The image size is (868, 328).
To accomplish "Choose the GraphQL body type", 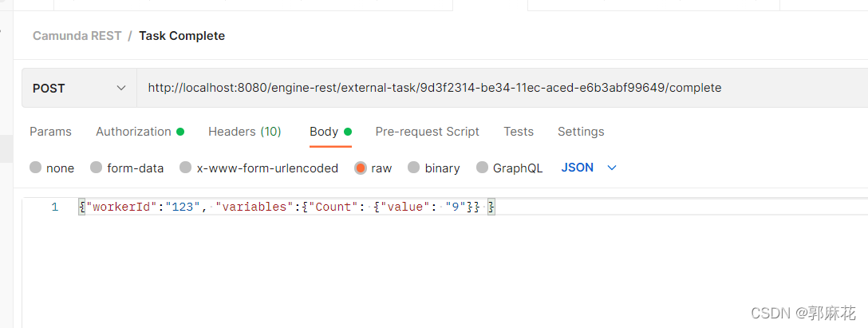I will 483,168.
